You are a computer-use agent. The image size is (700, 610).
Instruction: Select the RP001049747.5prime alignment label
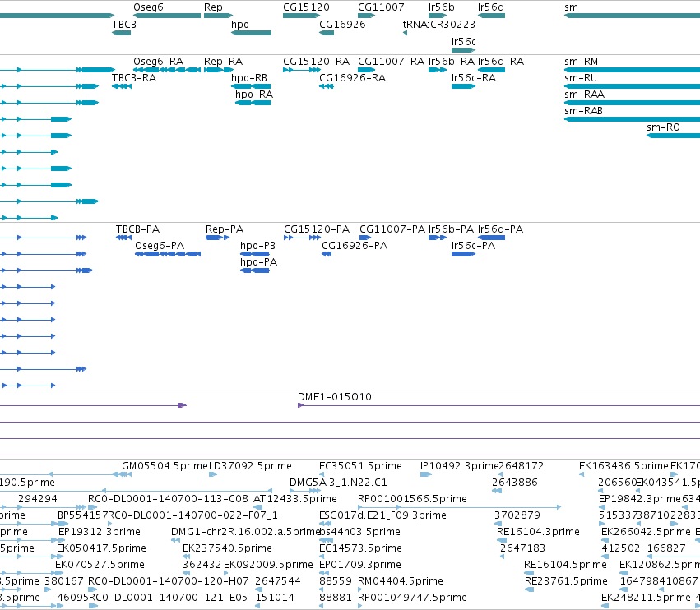coord(412,598)
